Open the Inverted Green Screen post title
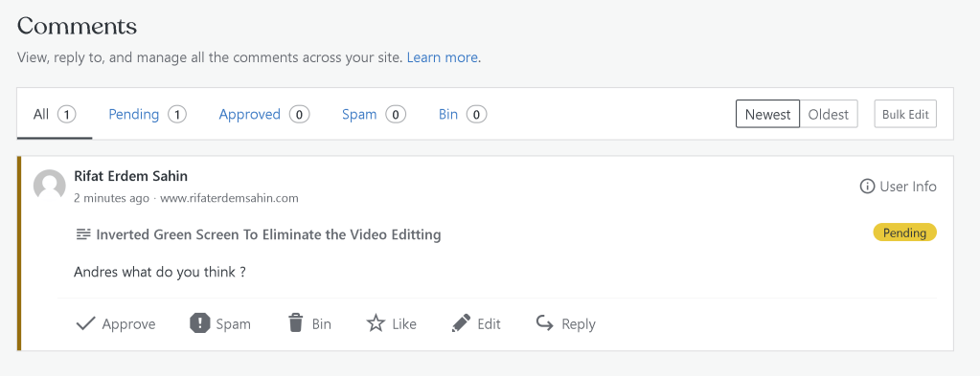 tap(269, 234)
